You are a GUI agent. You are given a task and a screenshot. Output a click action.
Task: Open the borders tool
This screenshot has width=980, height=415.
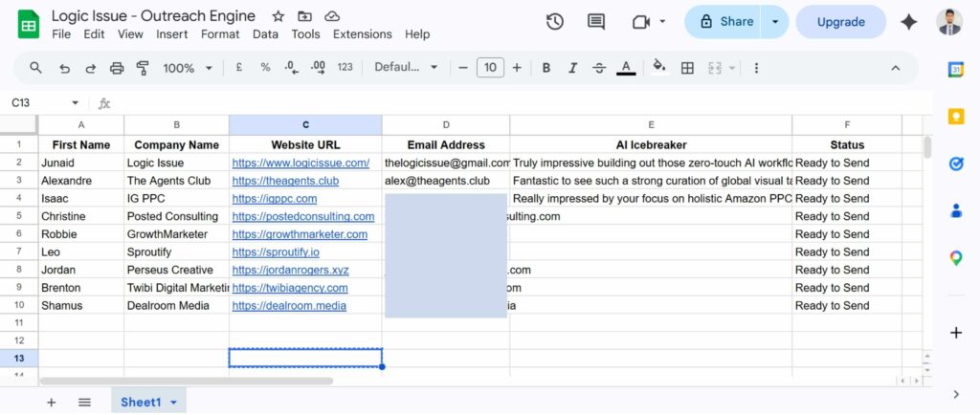tap(687, 68)
